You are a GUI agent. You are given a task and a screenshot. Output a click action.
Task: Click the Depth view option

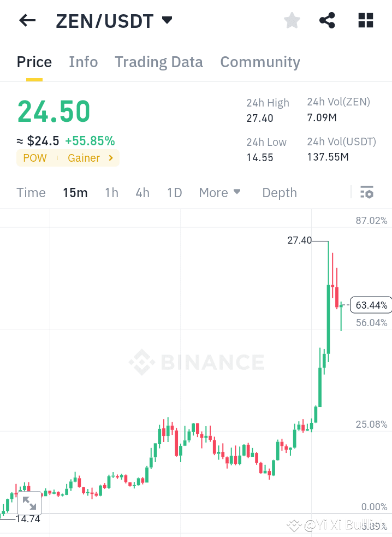(279, 192)
